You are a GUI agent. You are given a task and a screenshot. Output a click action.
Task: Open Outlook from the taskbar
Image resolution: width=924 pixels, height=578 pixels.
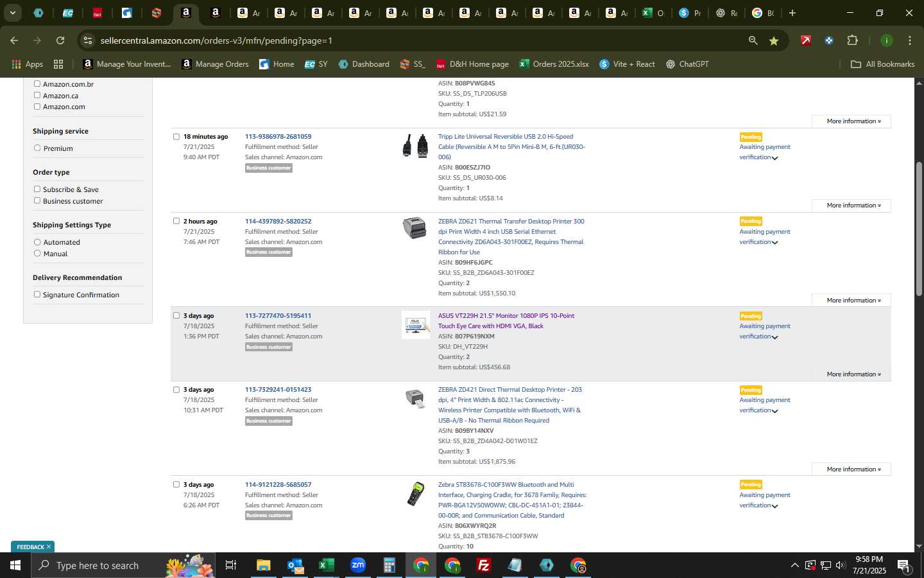295,565
